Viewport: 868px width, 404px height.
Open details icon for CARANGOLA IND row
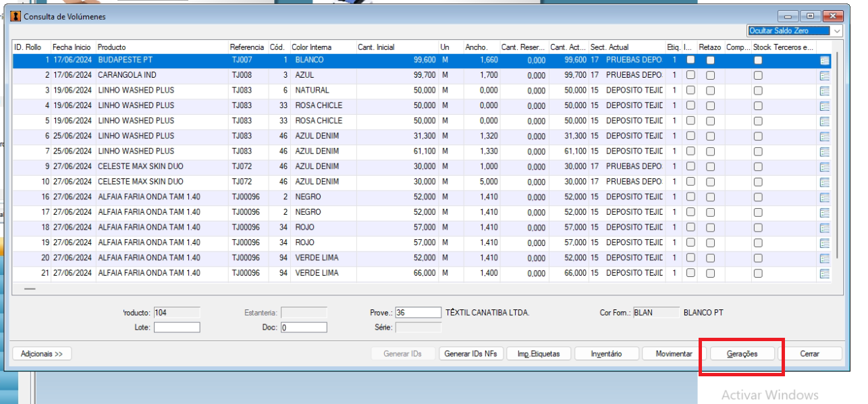(824, 76)
